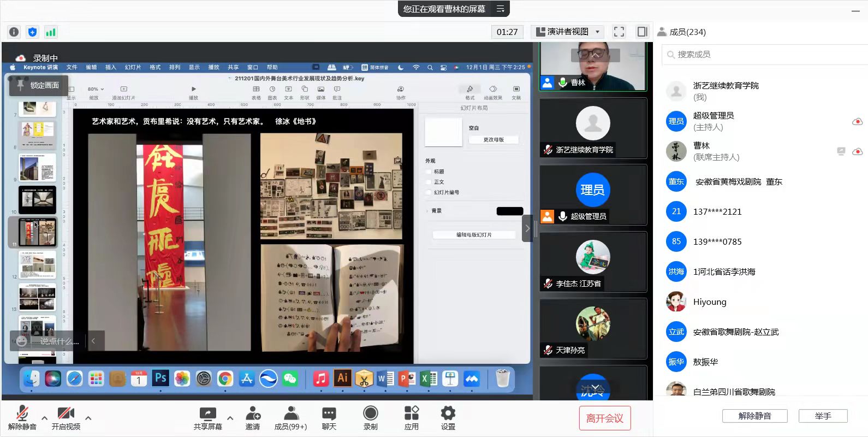The height and width of the screenshot is (437, 868).
Task: Click the red 离开会议 button
Action: 604,418
